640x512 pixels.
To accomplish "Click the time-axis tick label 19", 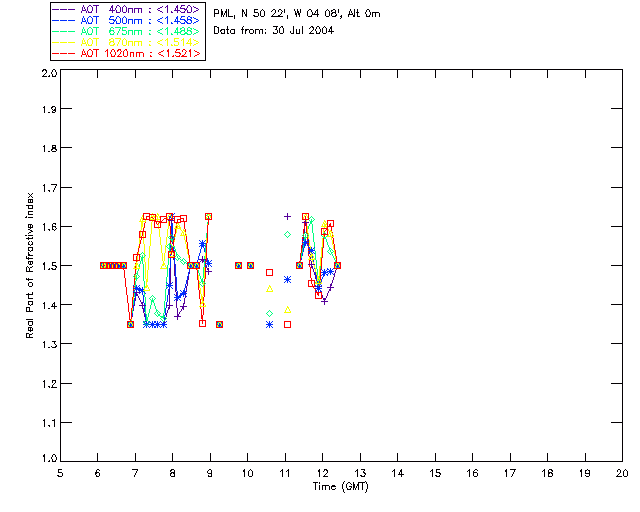I will (x=585, y=473).
